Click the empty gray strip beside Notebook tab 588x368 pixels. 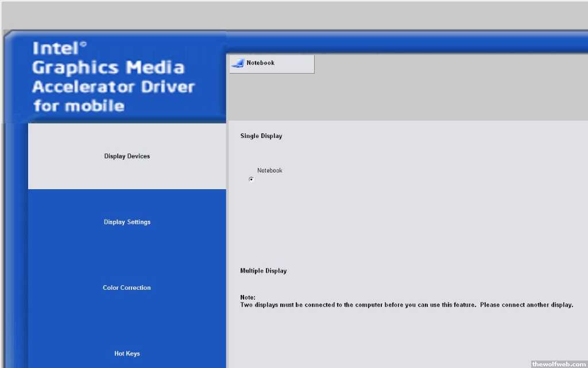(448, 86)
